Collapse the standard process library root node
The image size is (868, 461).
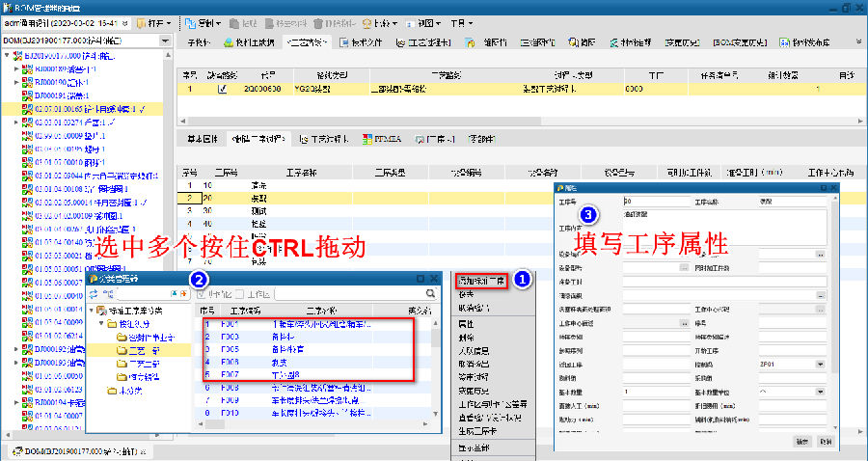point(93,311)
